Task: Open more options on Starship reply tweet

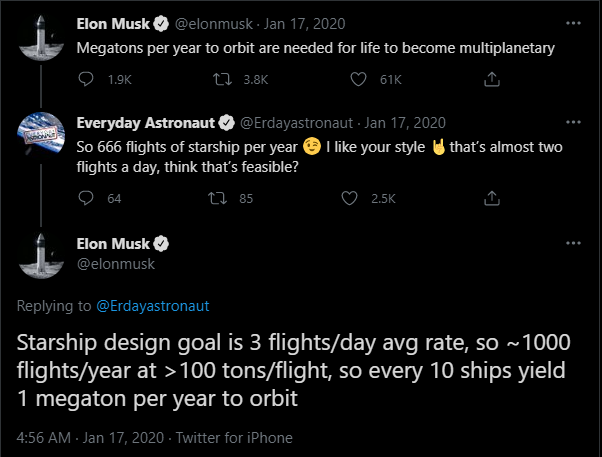Action: pos(573,243)
